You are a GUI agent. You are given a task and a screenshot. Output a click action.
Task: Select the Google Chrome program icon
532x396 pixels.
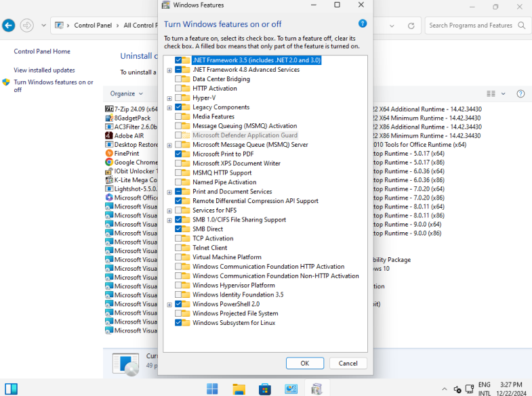point(109,162)
